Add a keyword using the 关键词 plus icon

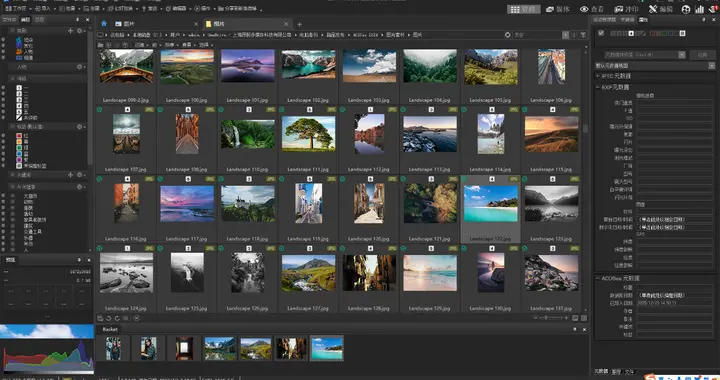tap(70, 175)
